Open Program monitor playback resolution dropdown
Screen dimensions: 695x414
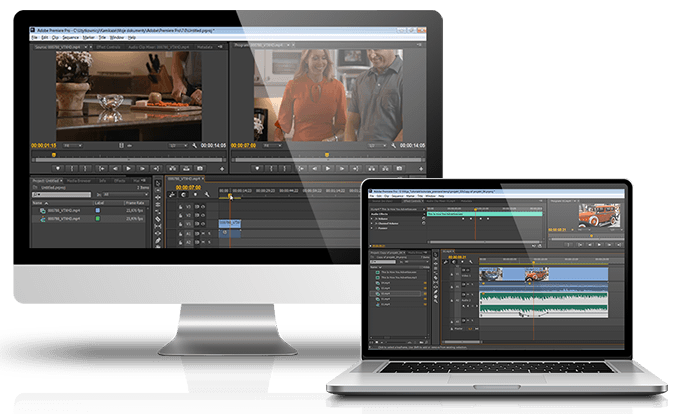click(x=378, y=145)
